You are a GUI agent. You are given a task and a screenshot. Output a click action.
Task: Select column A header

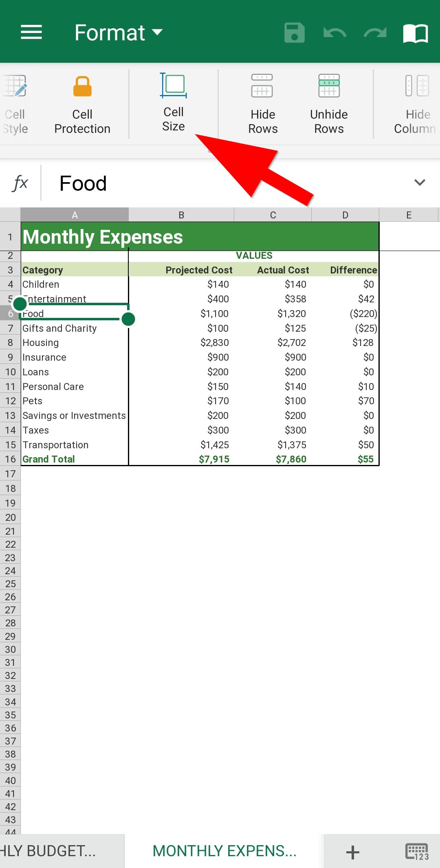[75, 215]
